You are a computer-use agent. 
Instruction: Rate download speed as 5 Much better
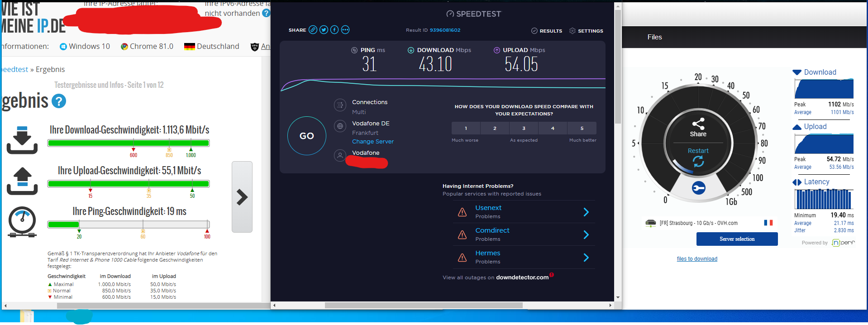click(582, 128)
